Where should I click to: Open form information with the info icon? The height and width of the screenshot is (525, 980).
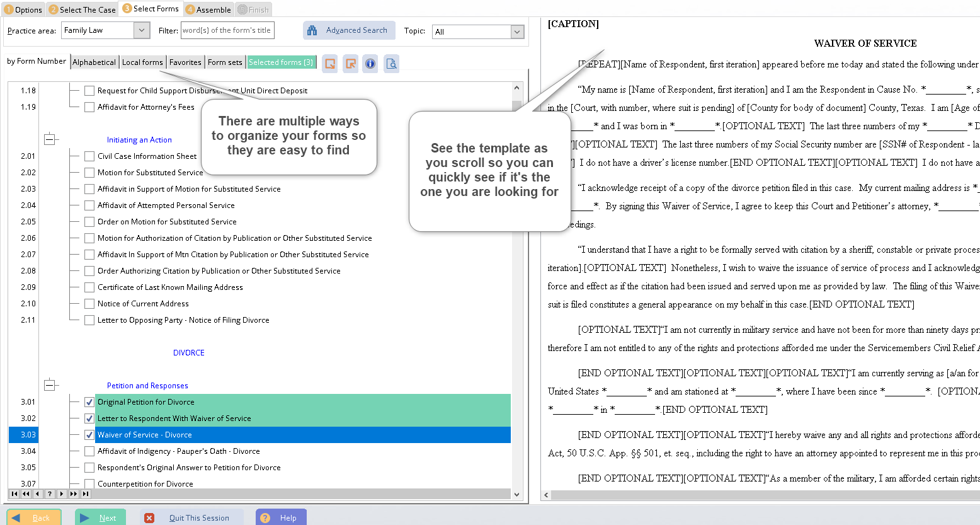tap(370, 63)
